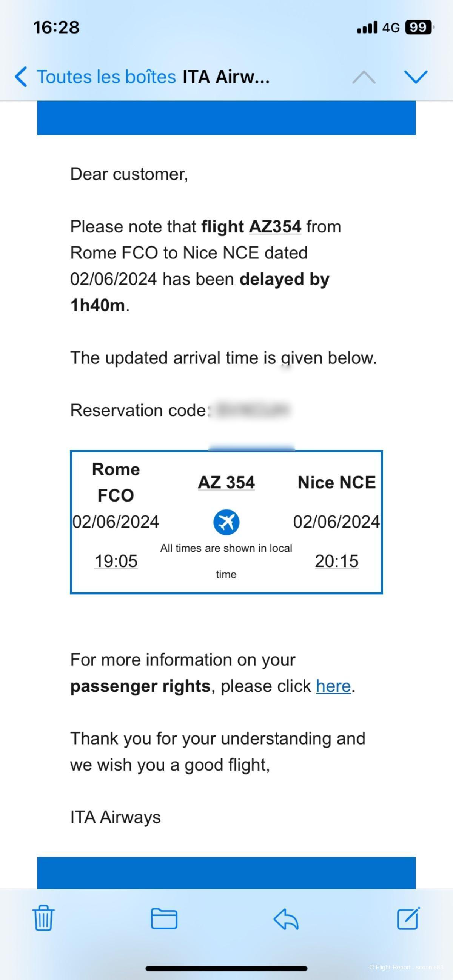
Task: Compose a new message with the pencil icon
Action: pos(408,918)
